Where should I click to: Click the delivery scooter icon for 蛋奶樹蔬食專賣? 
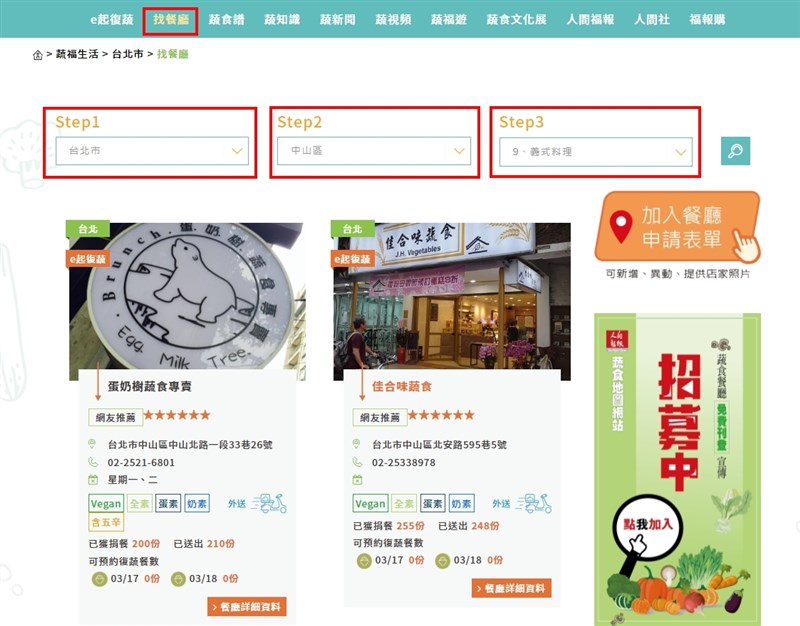pyautogui.click(x=269, y=504)
